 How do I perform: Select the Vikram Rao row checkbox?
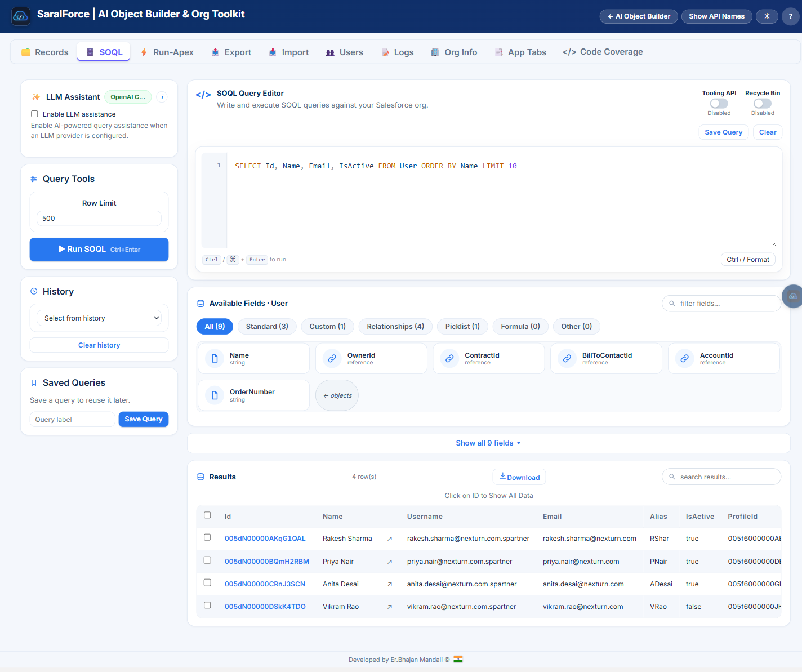[x=207, y=606]
